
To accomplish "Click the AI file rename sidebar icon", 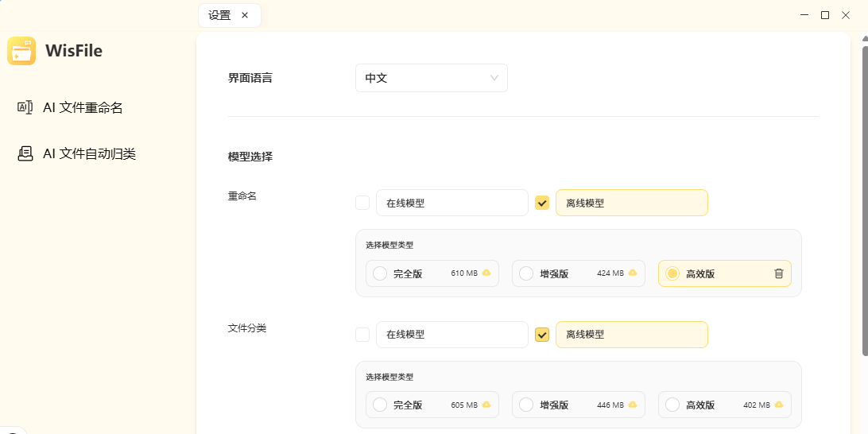I will pyautogui.click(x=25, y=107).
